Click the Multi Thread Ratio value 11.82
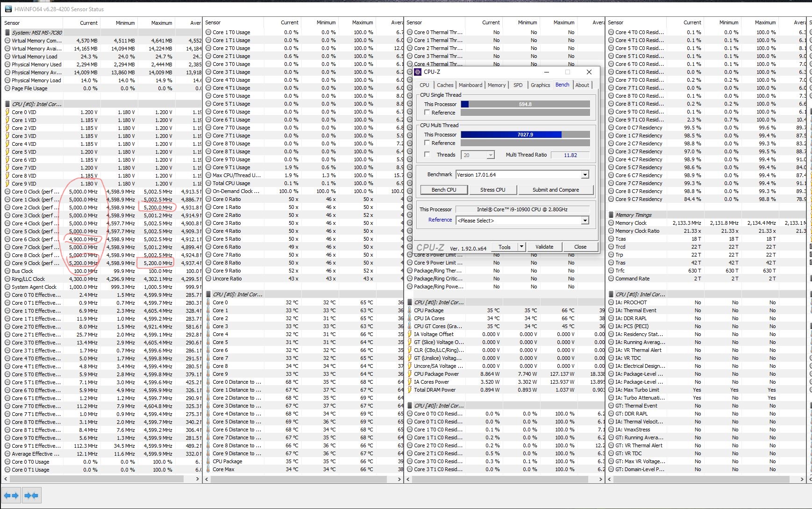This screenshot has width=812, height=509. [570, 155]
